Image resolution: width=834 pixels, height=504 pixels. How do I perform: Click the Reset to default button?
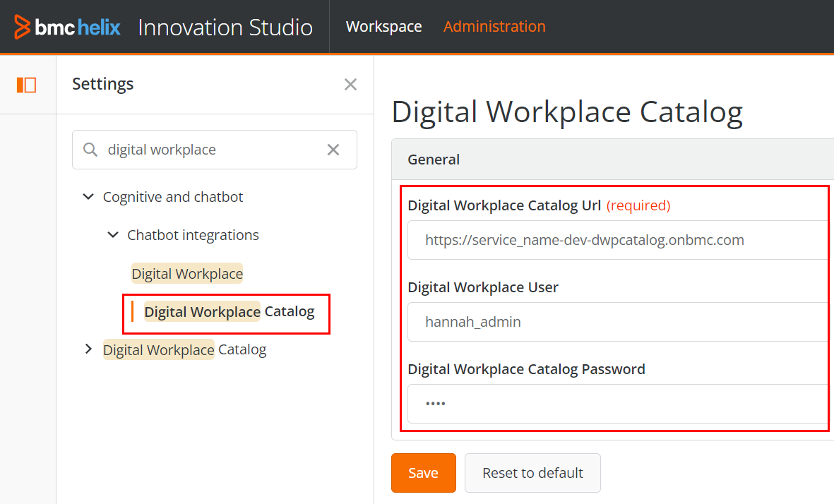coord(532,473)
